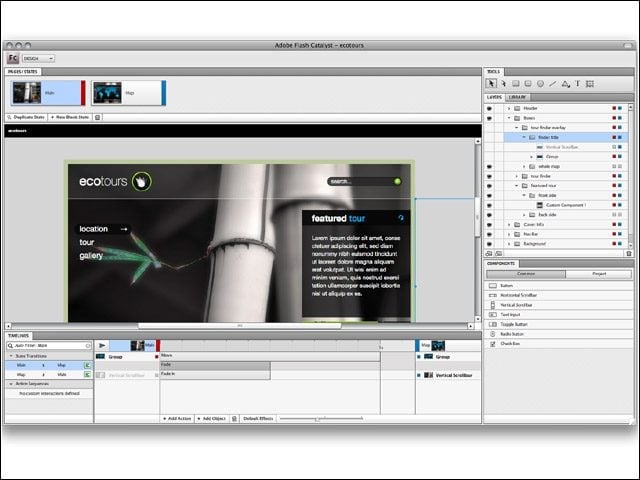Select the Rectangle tool
The image size is (640, 480).
[x=516, y=84]
